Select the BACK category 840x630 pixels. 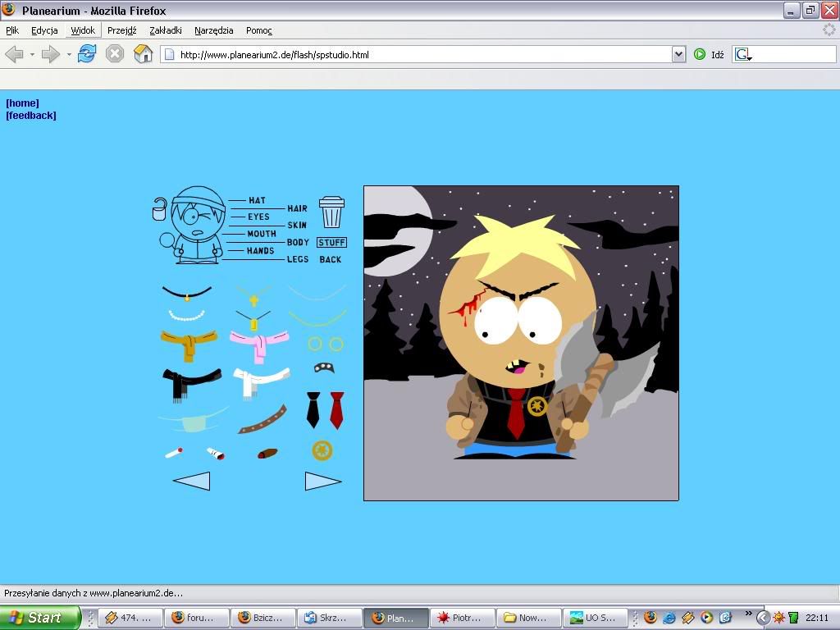331,260
